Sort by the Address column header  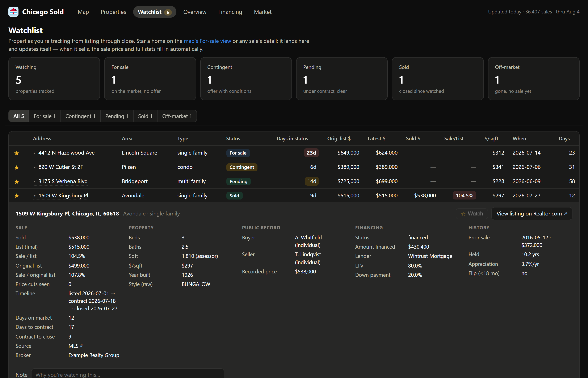[x=42, y=138]
